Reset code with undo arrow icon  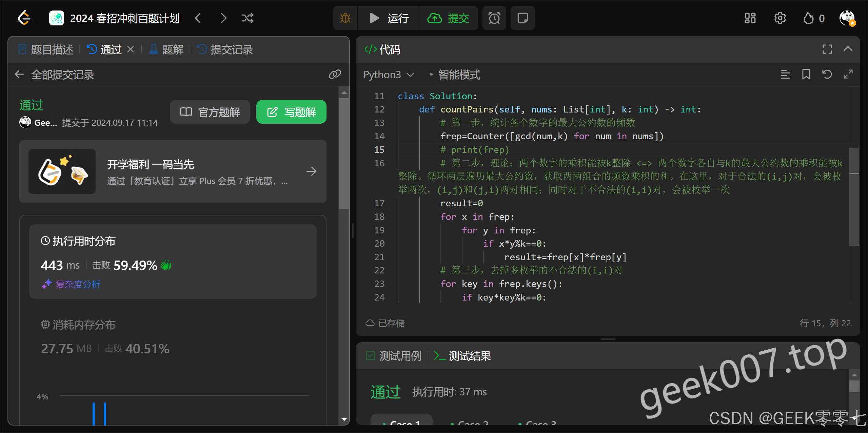coord(827,74)
